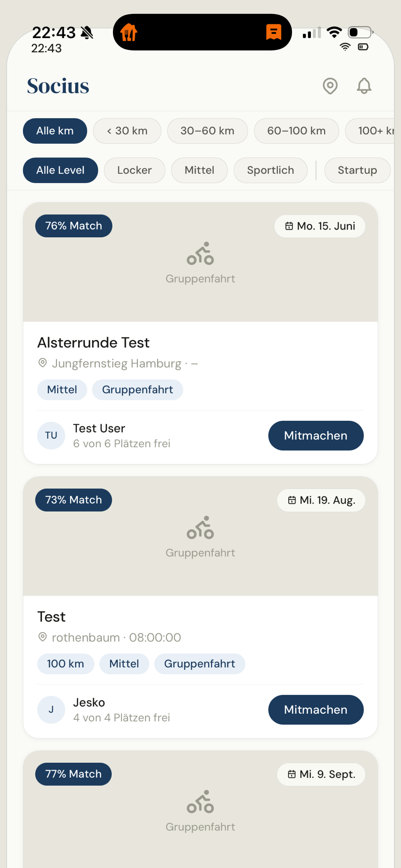Filter rides by Sportlich level

270,170
